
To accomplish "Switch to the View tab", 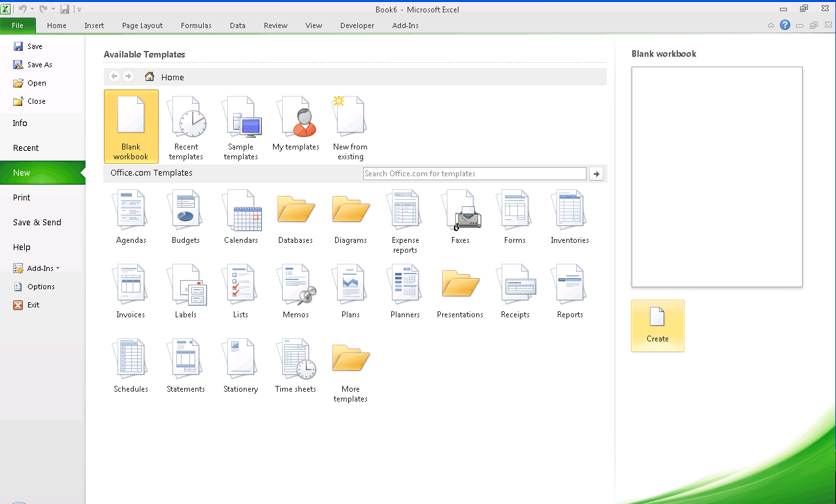I will (x=314, y=25).
